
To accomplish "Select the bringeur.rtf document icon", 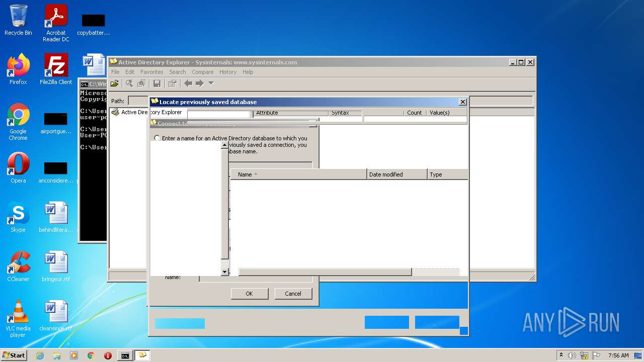I will coord(56,266).
